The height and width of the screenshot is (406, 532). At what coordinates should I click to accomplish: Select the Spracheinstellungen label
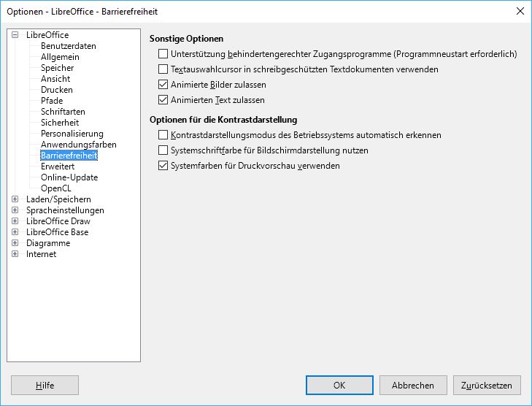coord(65,210)
